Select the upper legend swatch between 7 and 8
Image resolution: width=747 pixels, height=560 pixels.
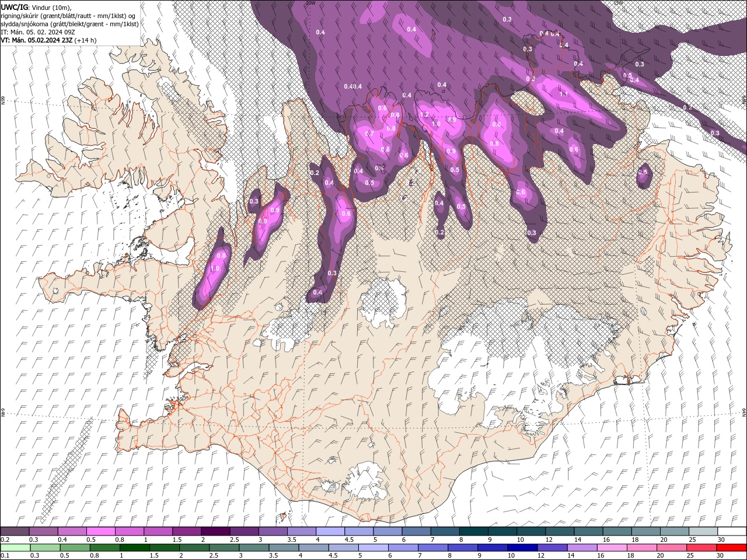(x=444, y=531)
